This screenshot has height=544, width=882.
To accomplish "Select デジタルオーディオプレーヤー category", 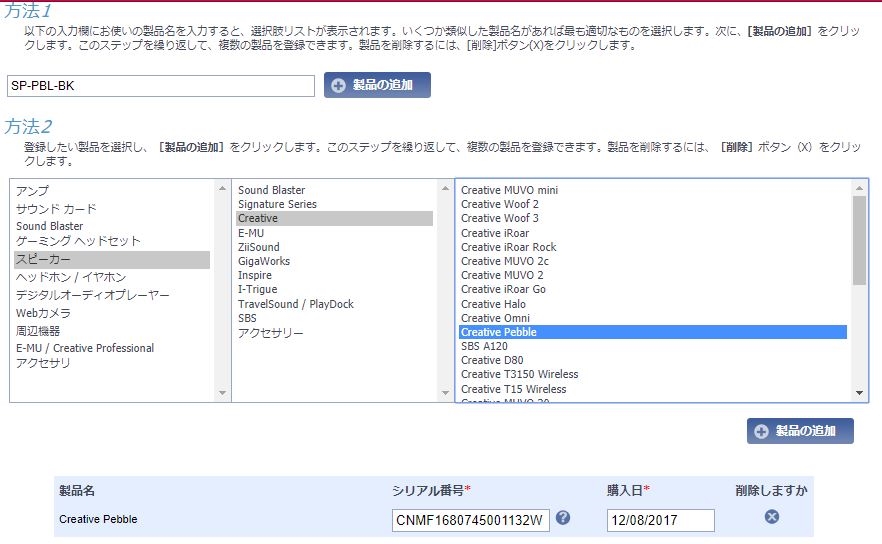I will click(92, 295).
